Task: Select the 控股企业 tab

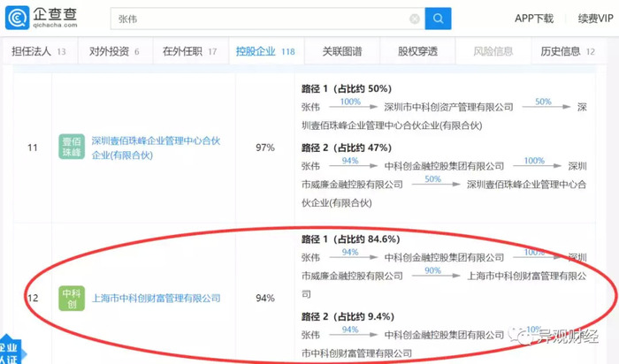Action: 265,51
